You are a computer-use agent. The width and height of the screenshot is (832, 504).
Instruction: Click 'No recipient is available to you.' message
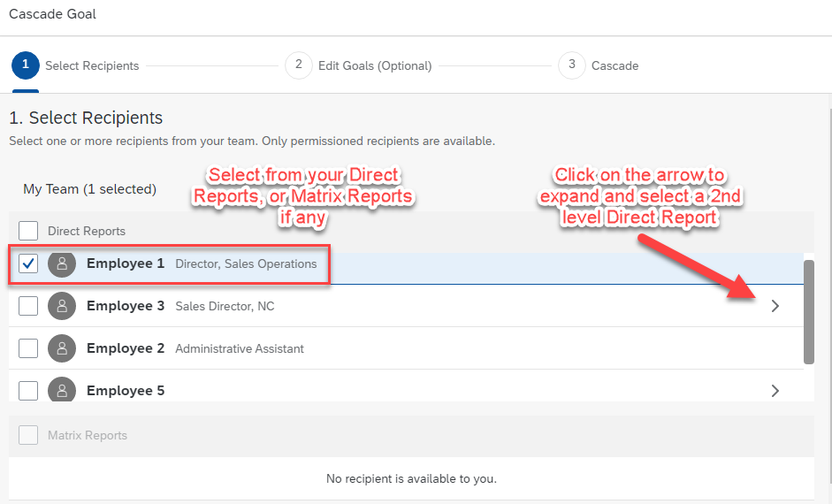click(x=412, y=479)
